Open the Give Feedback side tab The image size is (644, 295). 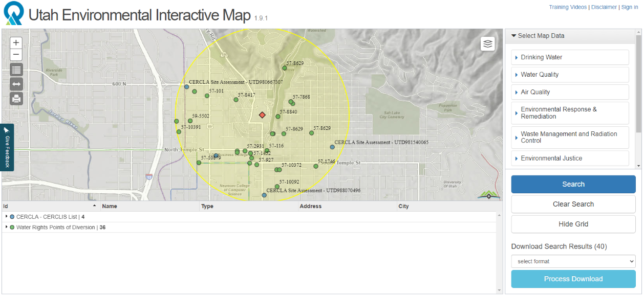point(7,147)
